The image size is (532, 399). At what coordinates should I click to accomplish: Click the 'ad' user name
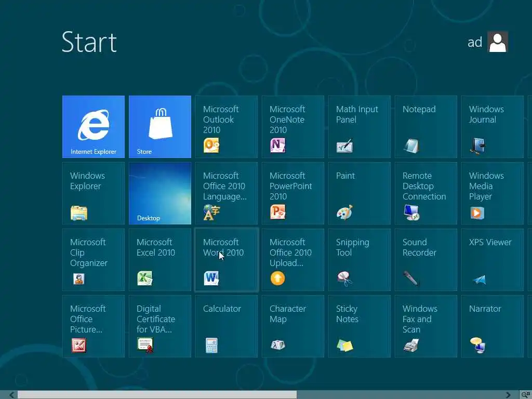[475, 43]
